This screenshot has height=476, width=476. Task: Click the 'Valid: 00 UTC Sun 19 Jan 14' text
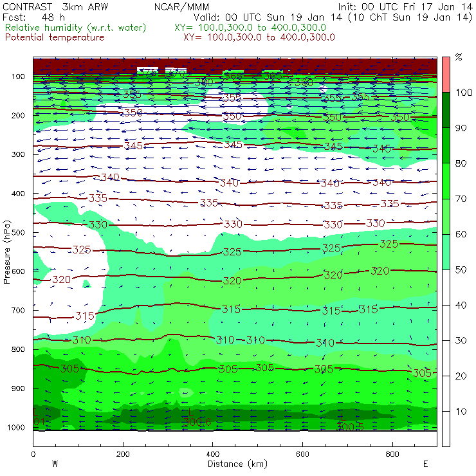point(268,17)
